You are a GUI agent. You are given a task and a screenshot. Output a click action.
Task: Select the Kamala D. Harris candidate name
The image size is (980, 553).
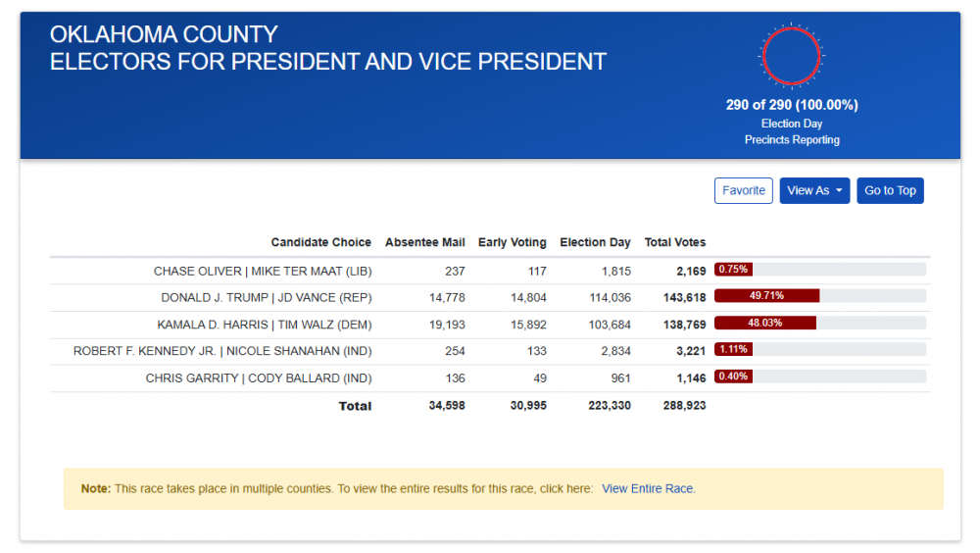tap(264, 325)
